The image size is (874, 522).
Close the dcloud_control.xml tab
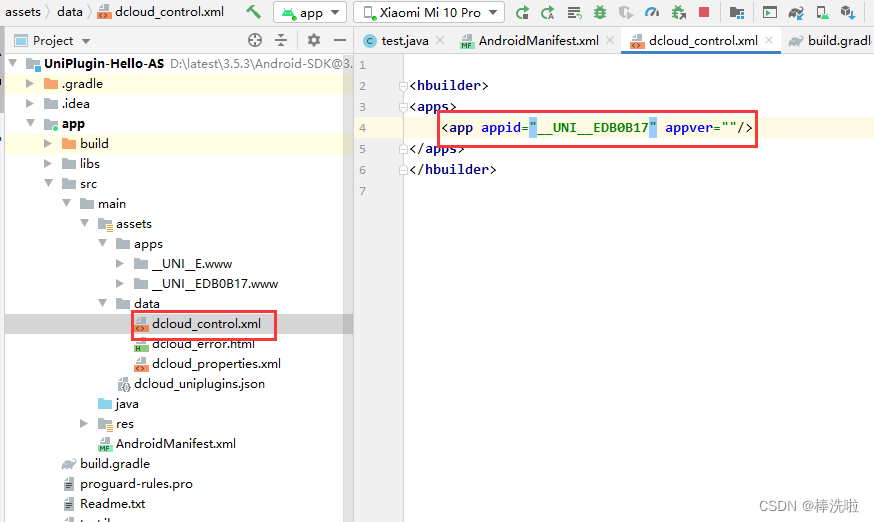coord(770,41)
